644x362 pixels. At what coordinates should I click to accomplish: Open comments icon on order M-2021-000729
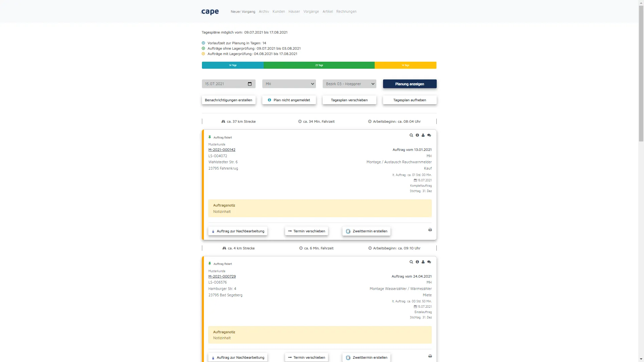click(x=429, y=262)
